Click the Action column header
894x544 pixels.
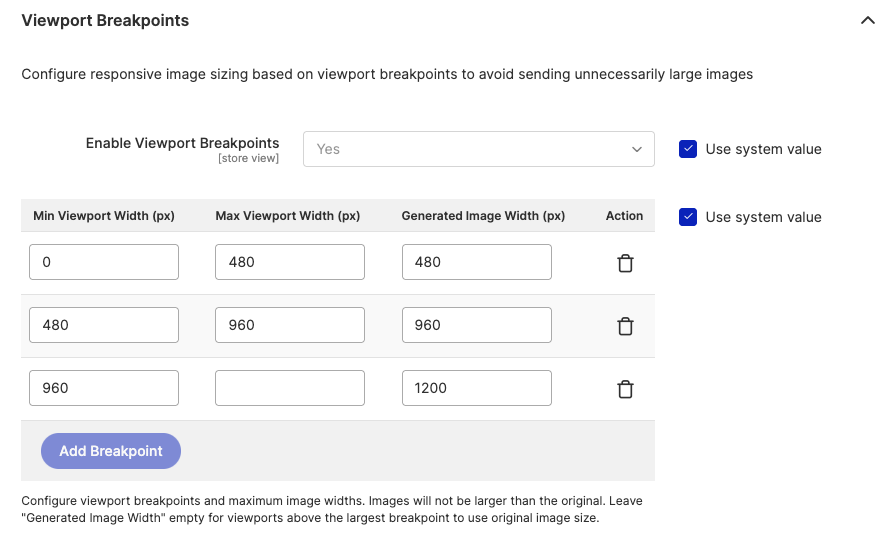tap(624, 216)
